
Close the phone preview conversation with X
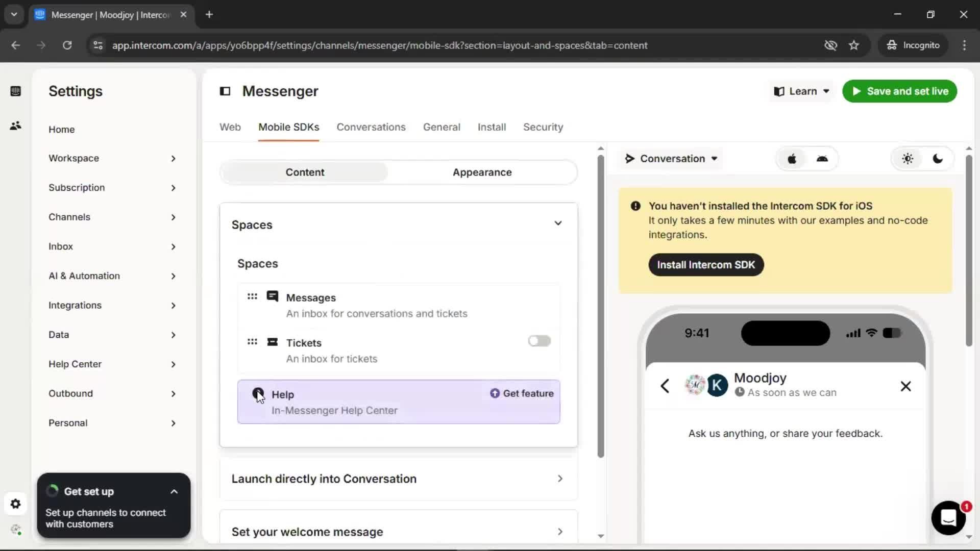coord(905,386)
